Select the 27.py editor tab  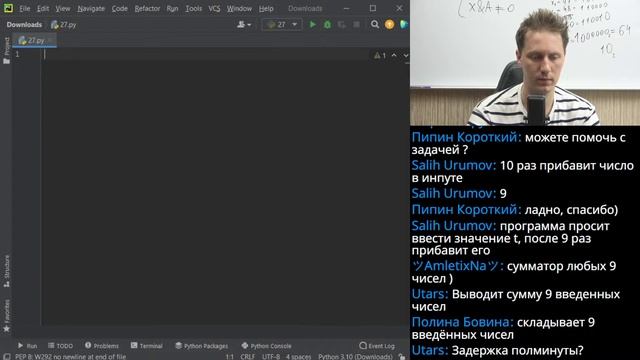34,40
